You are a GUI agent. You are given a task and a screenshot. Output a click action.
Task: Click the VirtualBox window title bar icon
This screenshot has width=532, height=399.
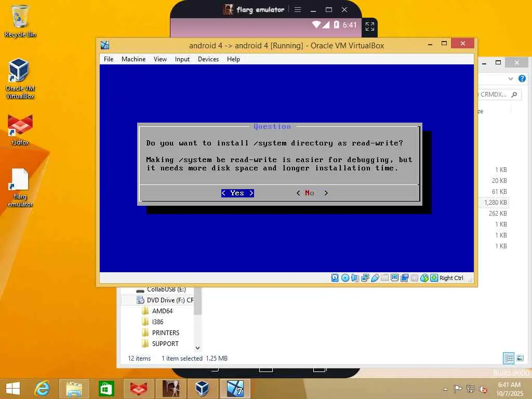click(105, 45)
